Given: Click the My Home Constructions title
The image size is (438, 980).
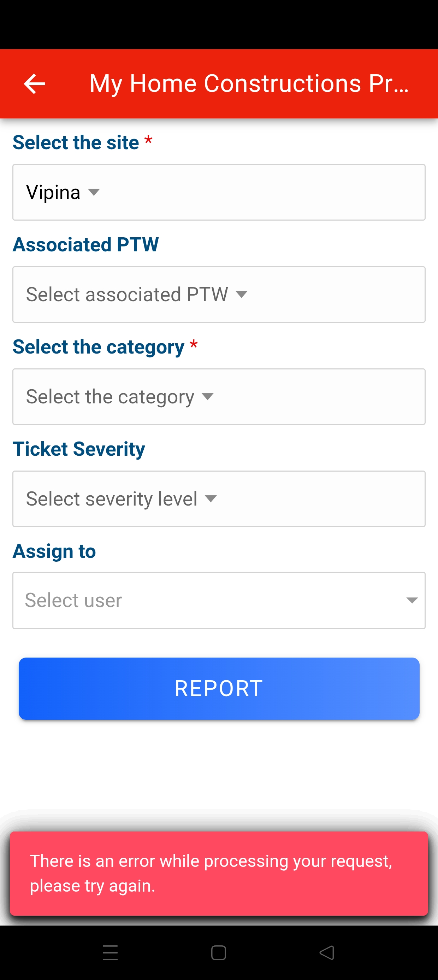Looking at the screenshot, I should (249, 84).
